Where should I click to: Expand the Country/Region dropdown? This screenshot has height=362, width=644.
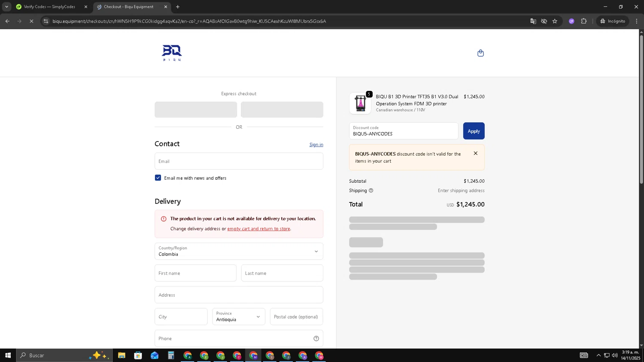tap(239, 251)
